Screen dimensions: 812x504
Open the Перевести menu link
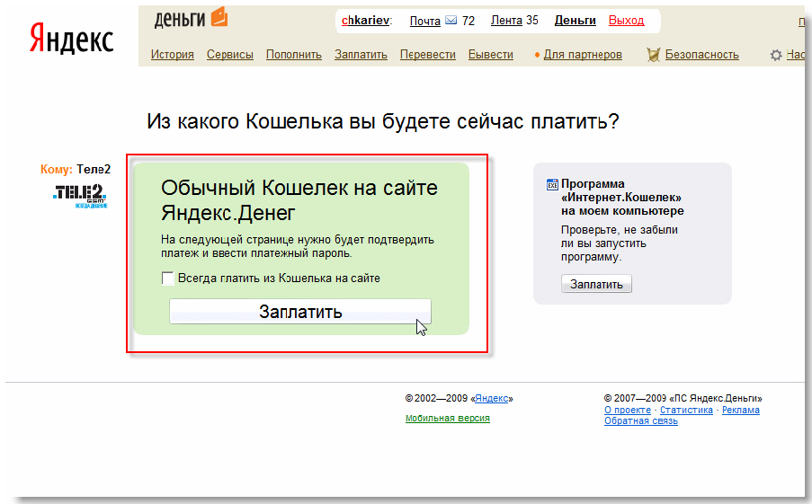click(x=428, y=54)
